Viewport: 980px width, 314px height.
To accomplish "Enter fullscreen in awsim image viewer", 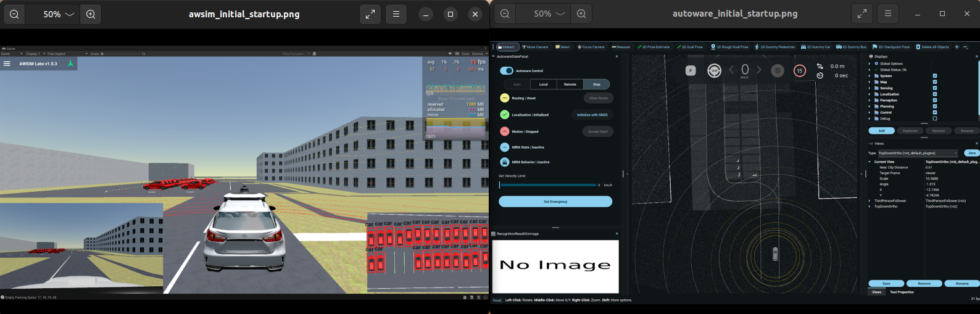I will pos(370,14).
